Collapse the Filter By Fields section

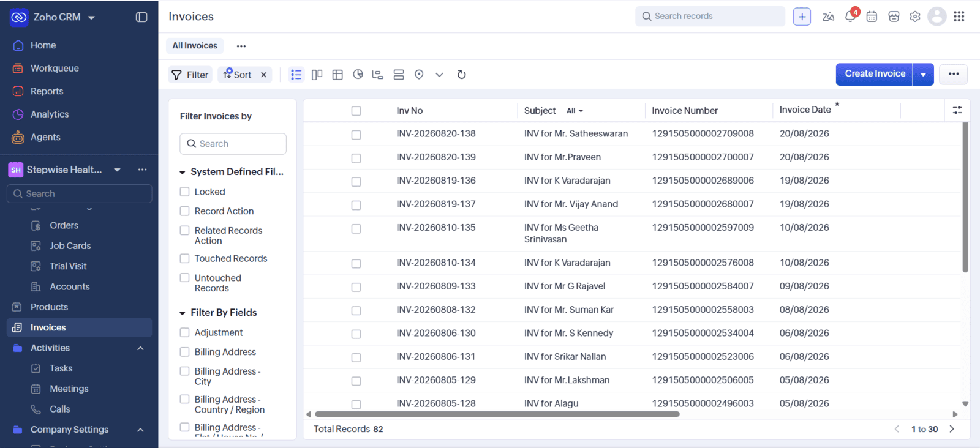(x=182, y=313)
